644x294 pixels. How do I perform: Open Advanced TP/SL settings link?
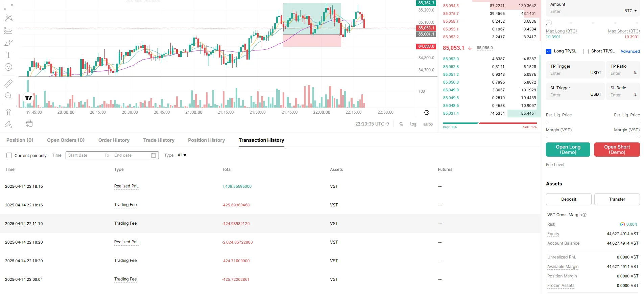[630, 51]
